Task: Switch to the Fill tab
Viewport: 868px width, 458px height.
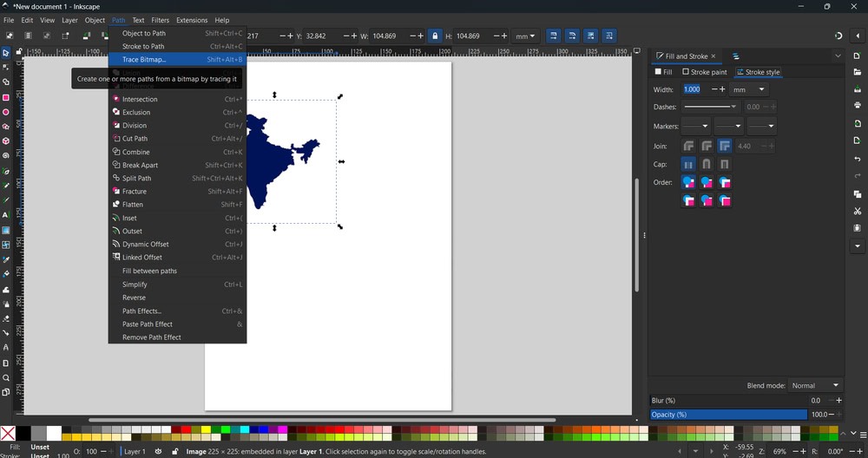Action: [x=663, y=72]
